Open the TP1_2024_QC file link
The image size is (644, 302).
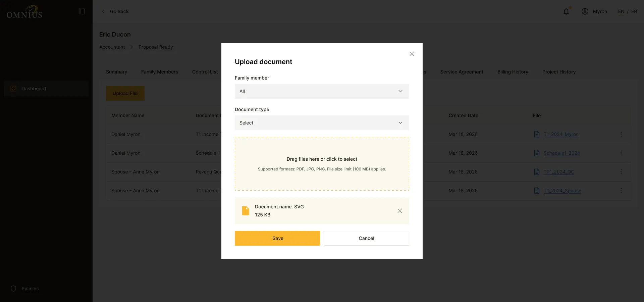(559, 172)
